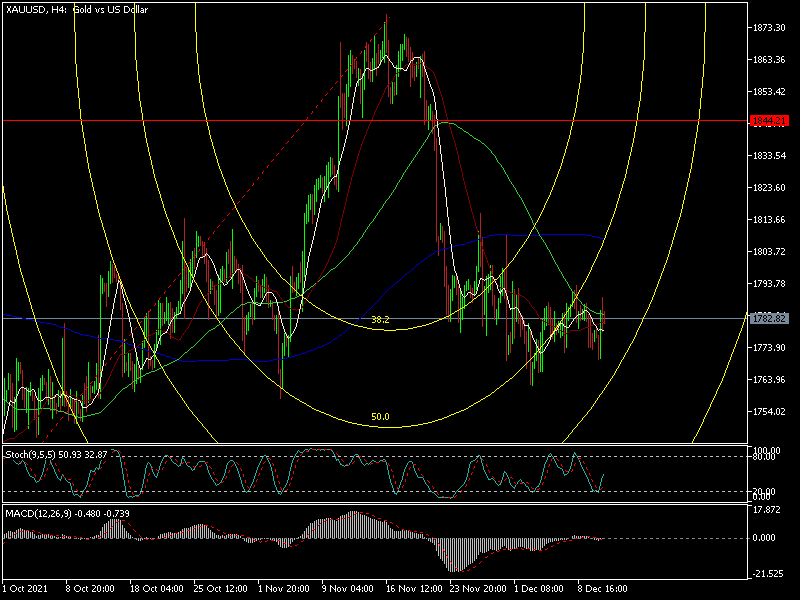Click the 0.000 MACD zero level label
Screen dimensions: 800x600
pyautogui.click(x=766, y=538)
